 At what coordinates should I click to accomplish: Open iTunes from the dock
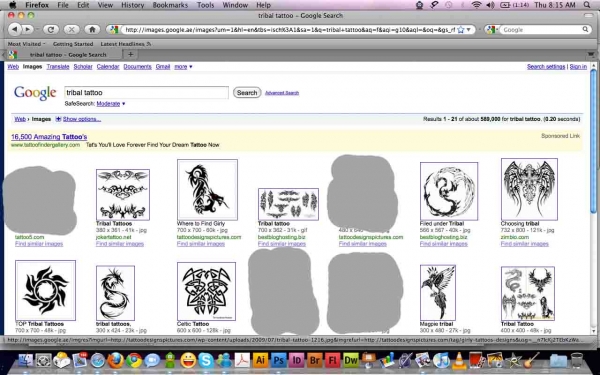pos(441,360)
